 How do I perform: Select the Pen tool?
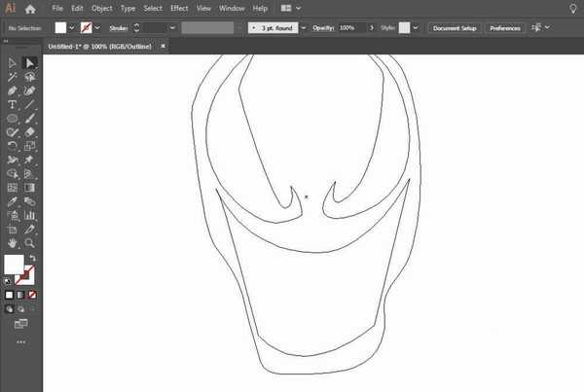coord(13,90)
